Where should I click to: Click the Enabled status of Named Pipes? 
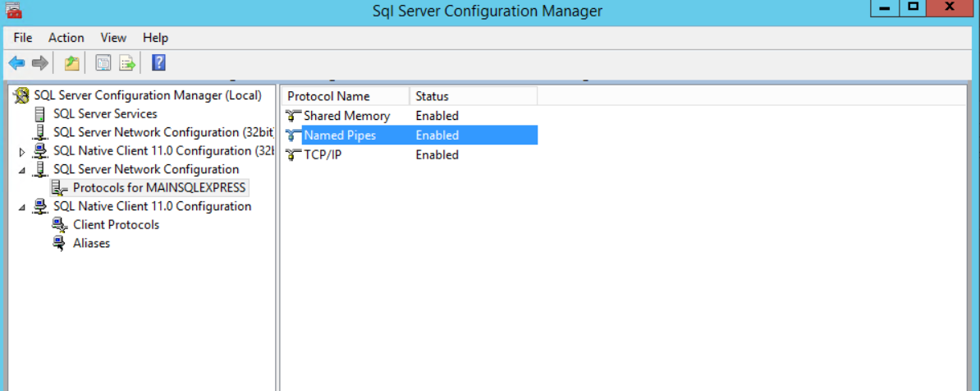(x=437, y=136)
